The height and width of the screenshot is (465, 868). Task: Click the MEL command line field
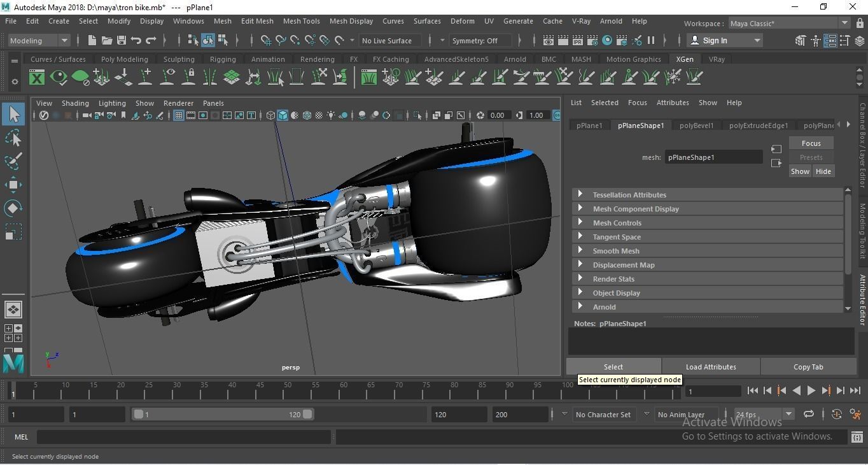pos(184,437)
